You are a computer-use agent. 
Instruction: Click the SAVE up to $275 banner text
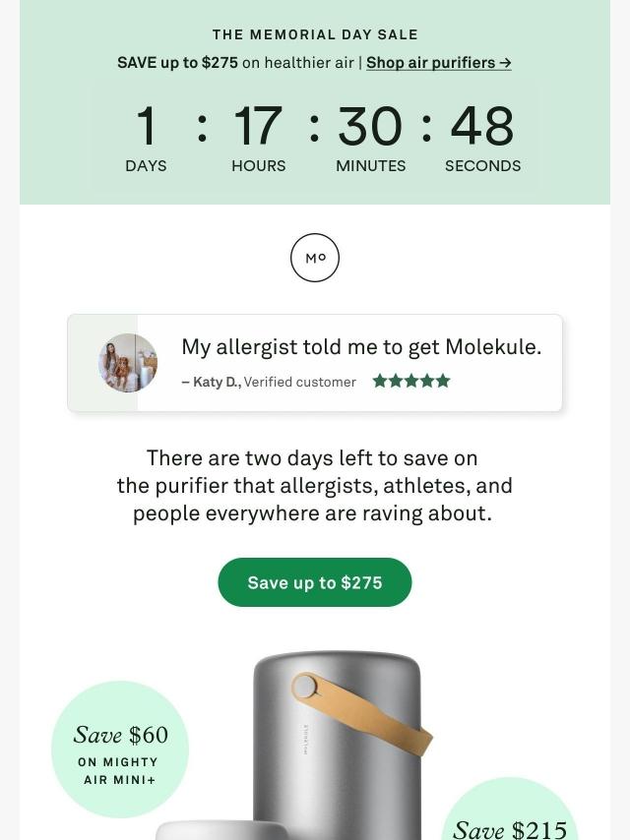point(177,63)
